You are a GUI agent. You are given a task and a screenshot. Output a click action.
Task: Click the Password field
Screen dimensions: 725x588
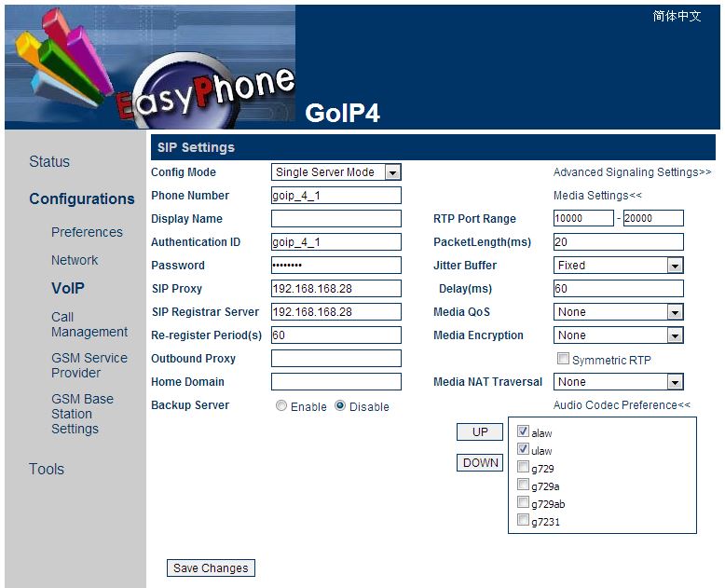click(336, 266)
